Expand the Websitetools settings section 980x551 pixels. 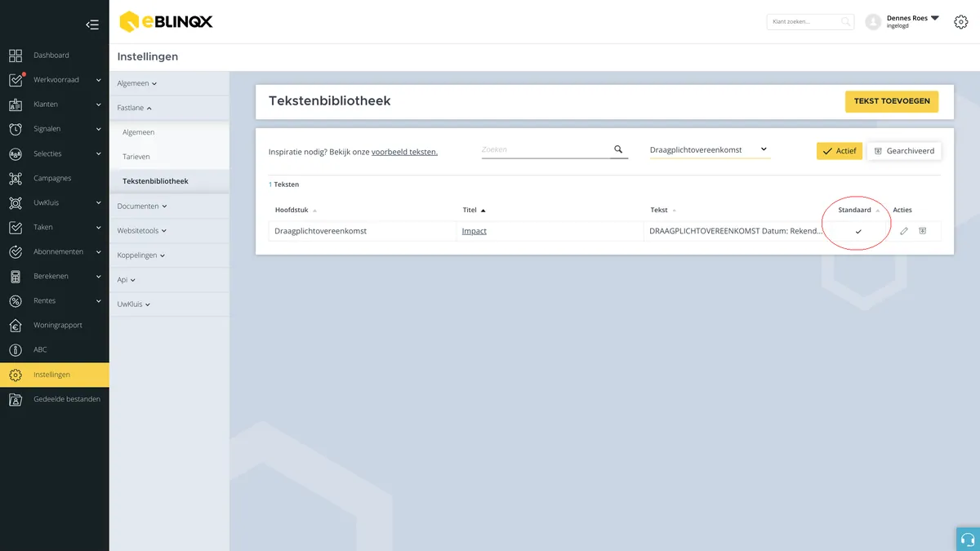(143, 231)
